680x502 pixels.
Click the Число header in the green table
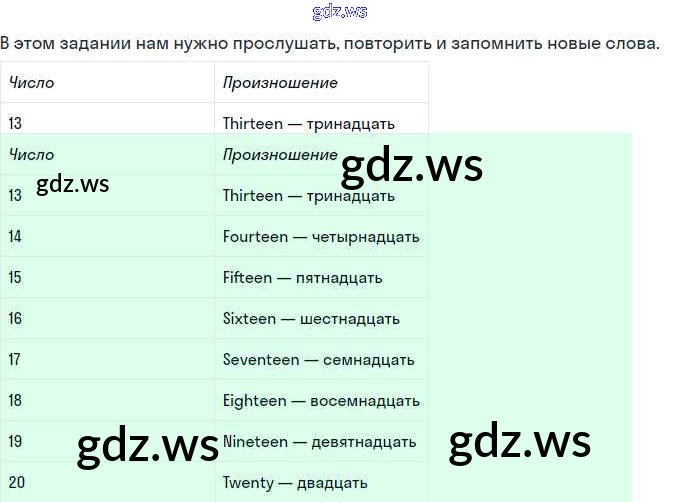(31, 155)
